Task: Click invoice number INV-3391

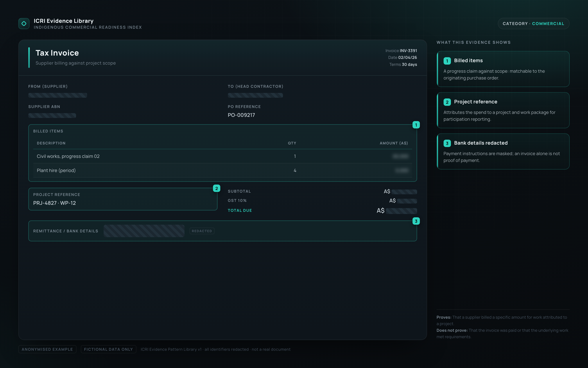Action: coord(408,51)
